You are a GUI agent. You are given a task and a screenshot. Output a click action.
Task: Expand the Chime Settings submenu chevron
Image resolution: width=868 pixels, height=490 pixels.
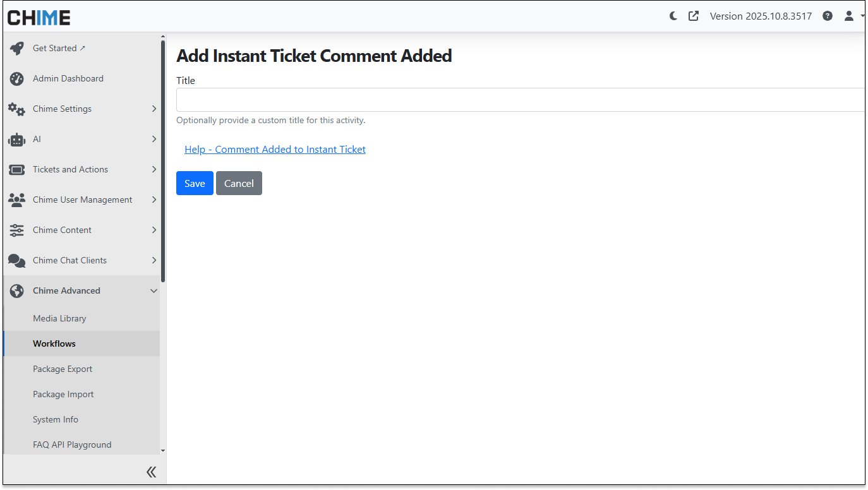click(154, 109)
